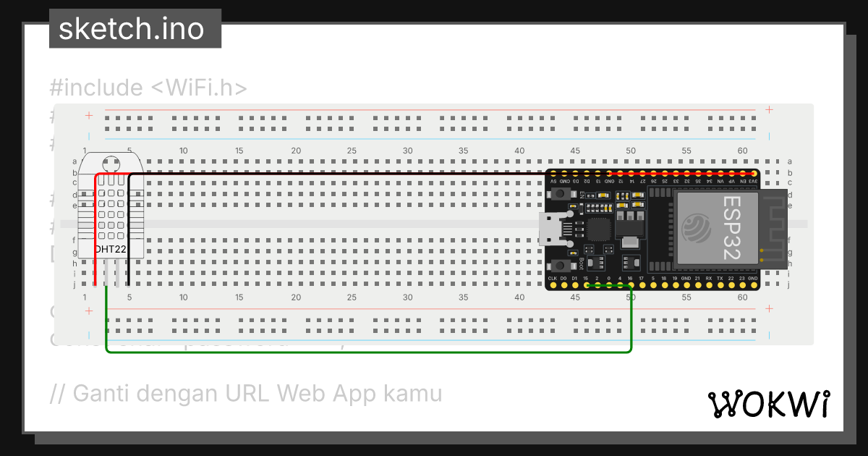Click the 3V3 pin on ESP32
This screenshot has width=868, height=456.
coord(754,174)
